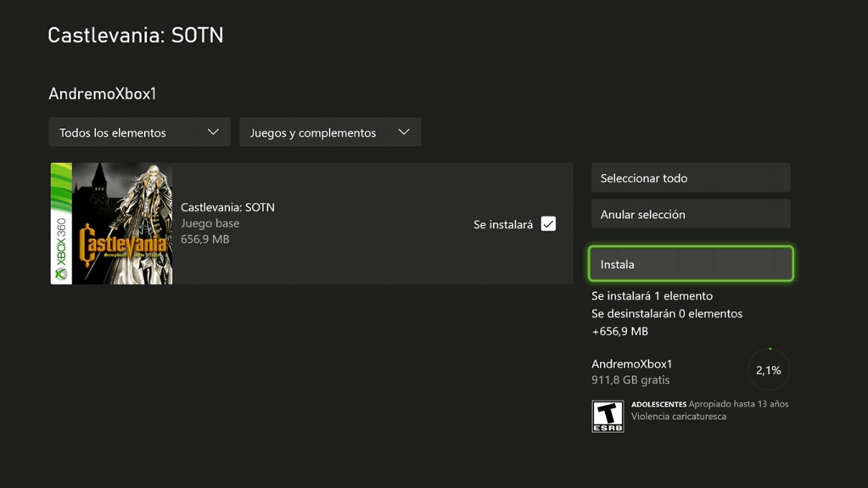This screenshot has width=868, height=488.
Task: Click the +656,9 MB size change text
Action: (619, 331)
